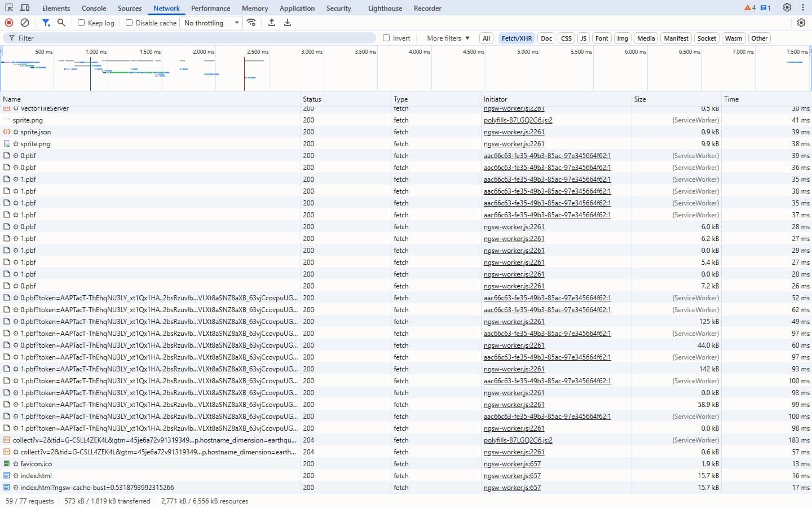Export HAR file with download icon

288,23
